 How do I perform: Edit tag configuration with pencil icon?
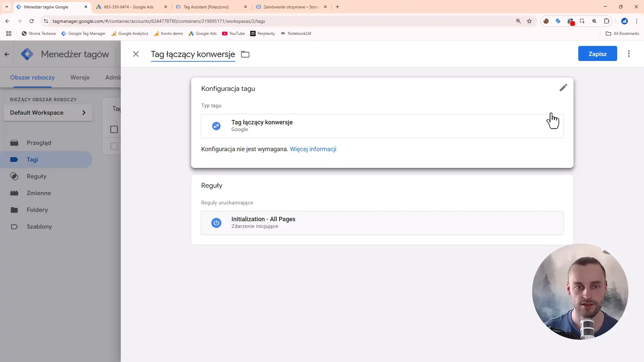click(x=563, y=87)
